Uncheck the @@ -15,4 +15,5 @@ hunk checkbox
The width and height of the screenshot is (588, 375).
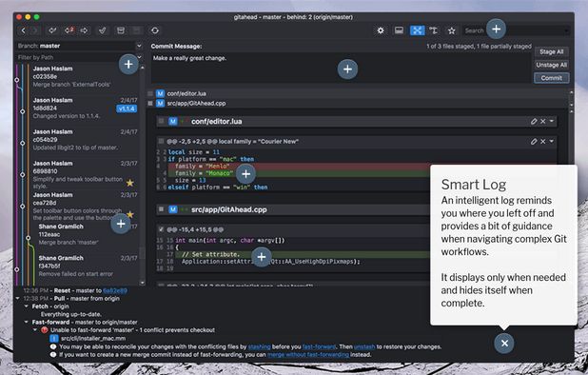pyautogui.click(x=161, y=229)
